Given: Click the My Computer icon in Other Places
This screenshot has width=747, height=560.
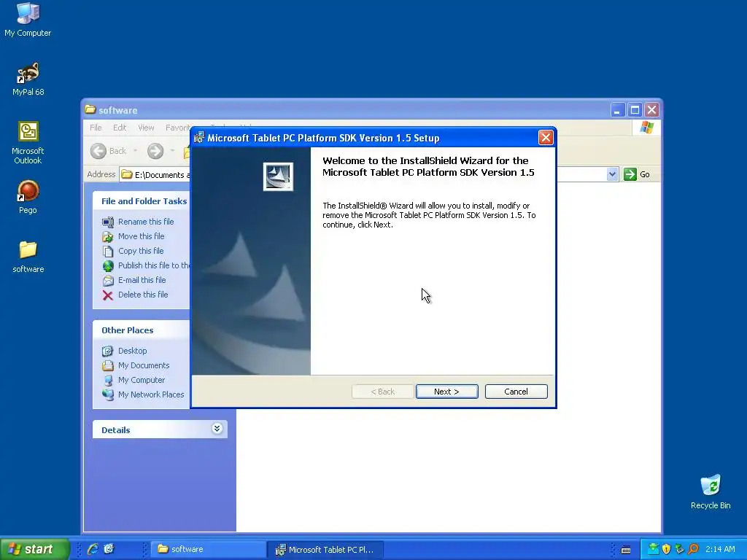Looking at the screenshot, I should 108,380.
